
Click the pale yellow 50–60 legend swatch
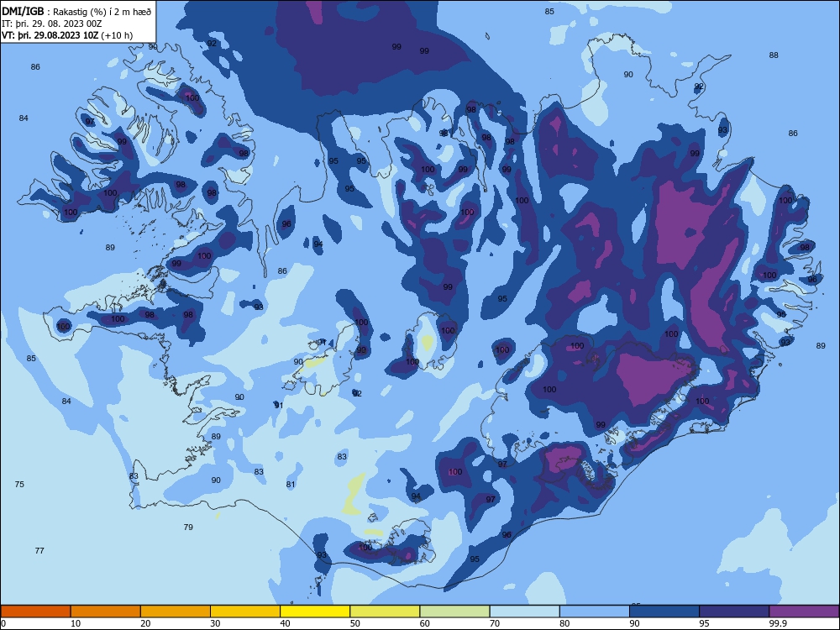pos(386,612)
